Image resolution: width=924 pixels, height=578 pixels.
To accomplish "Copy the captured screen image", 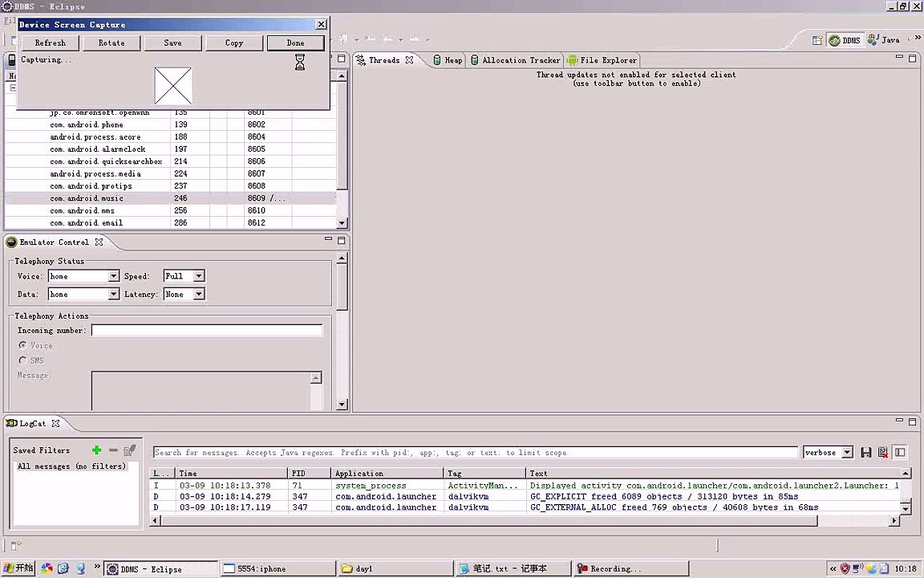I will tap(234, 43).
